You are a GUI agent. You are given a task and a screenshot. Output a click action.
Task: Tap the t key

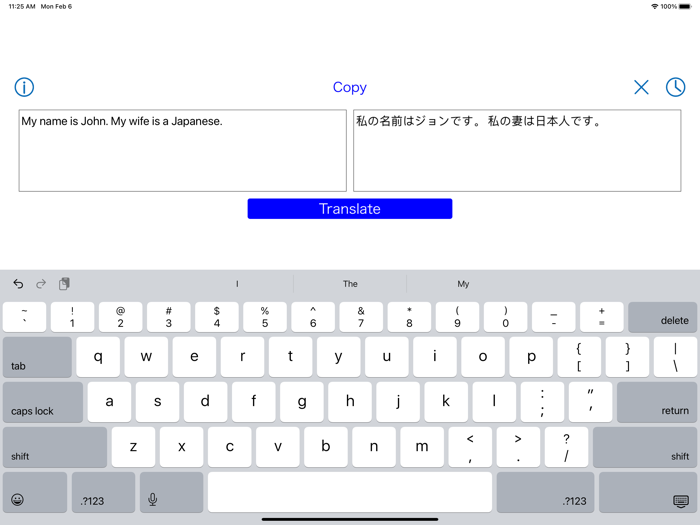[x=291, y=357]
